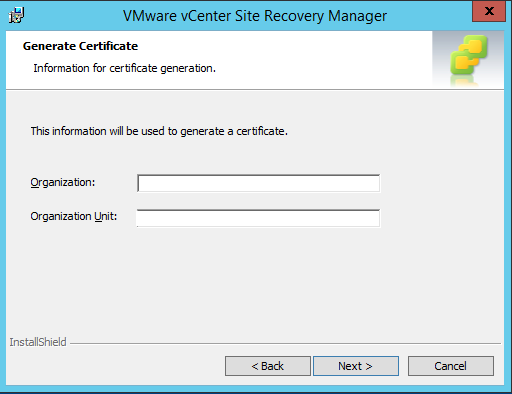
Task: Focus the Organization text field
Action: pos(258,183)
